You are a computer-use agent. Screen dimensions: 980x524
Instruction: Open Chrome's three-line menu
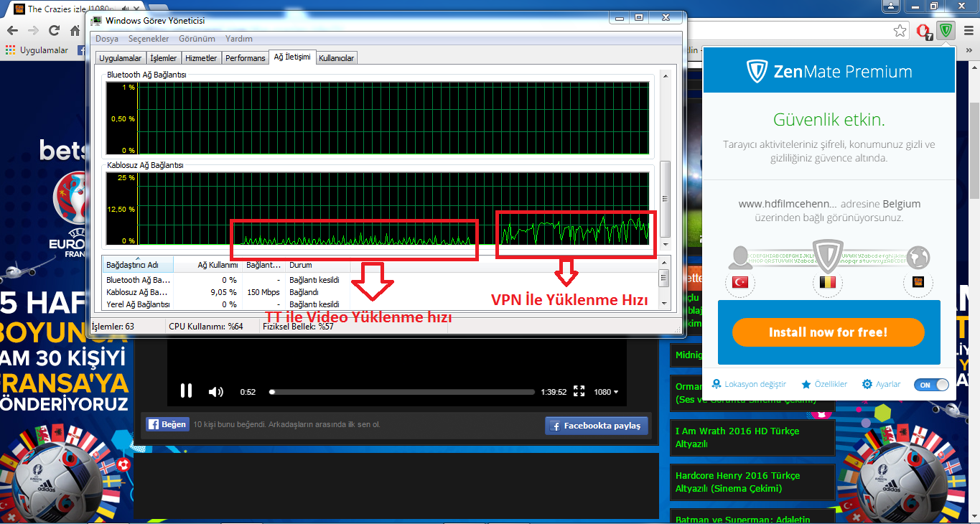coord(966,31)
